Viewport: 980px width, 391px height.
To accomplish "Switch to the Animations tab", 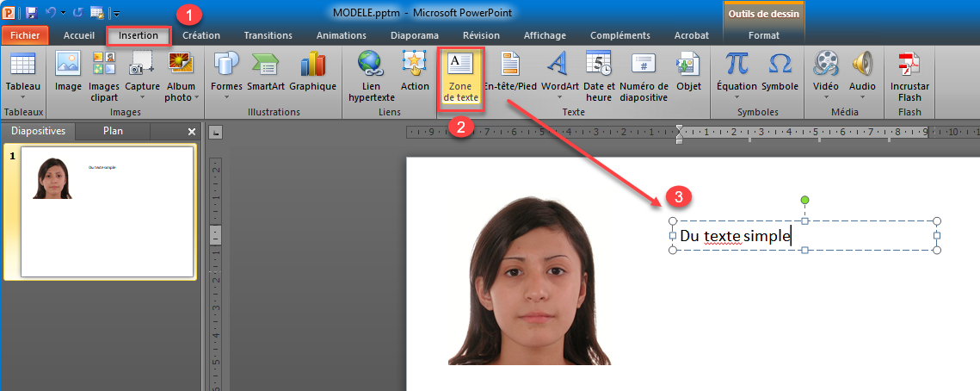I will (x=342, y=35).
